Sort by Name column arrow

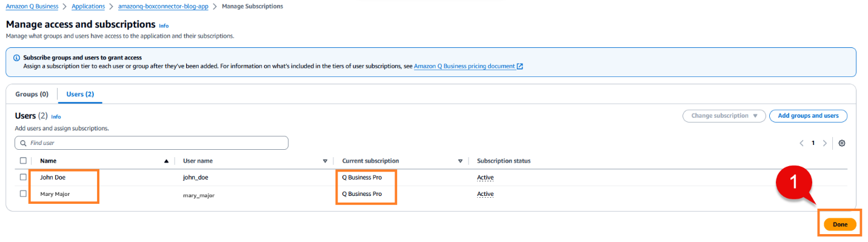click(x=166, y=161)
